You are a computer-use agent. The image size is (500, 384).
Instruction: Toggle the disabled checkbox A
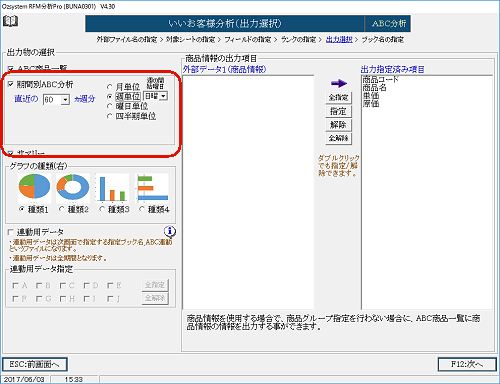(15, 285)
